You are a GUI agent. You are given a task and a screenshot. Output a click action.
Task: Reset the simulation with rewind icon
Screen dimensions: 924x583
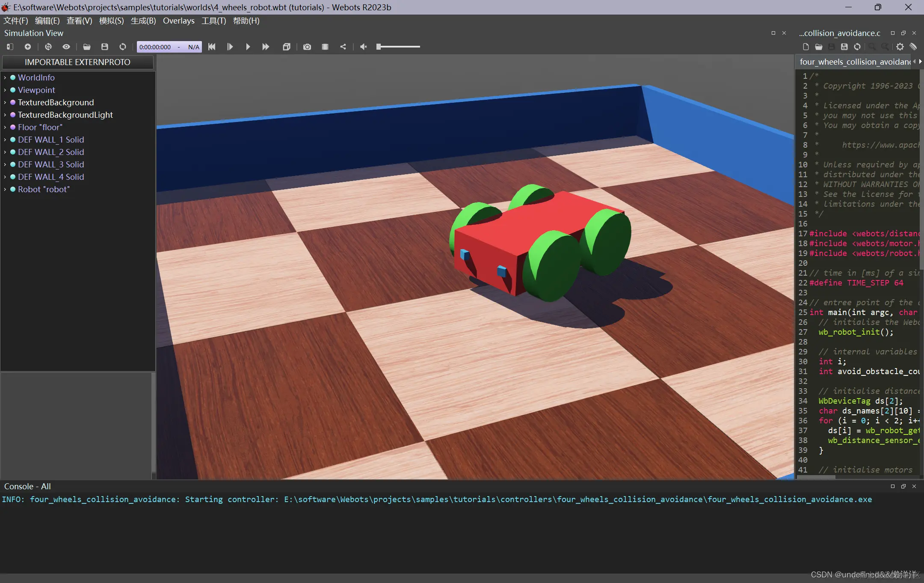click(212, 47)
